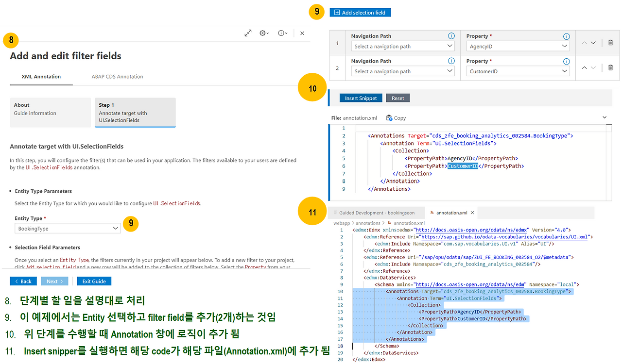Click the Add and edit filter fields heading
This screenshot has width=622, height=364.
pos(66,56)
